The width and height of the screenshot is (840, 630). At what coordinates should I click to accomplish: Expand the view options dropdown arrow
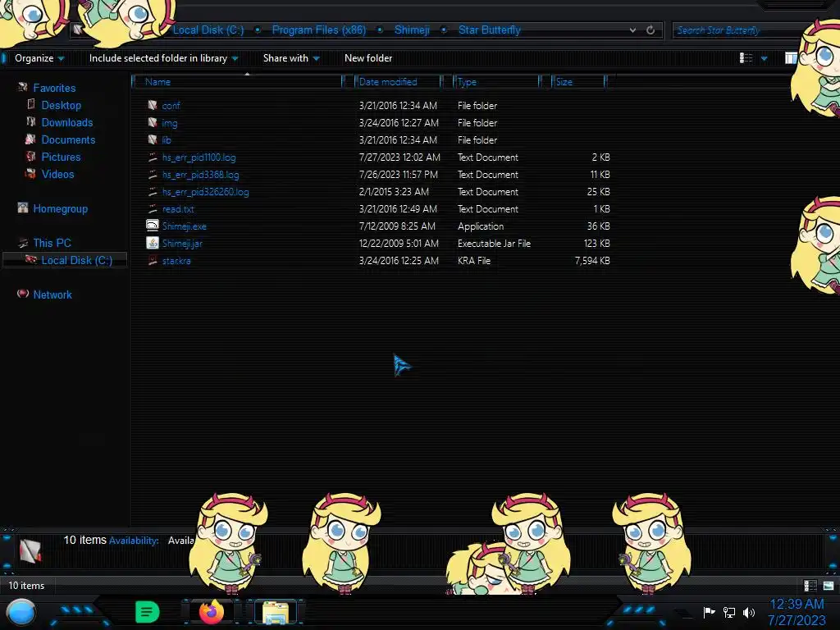[x=764, y=58]
